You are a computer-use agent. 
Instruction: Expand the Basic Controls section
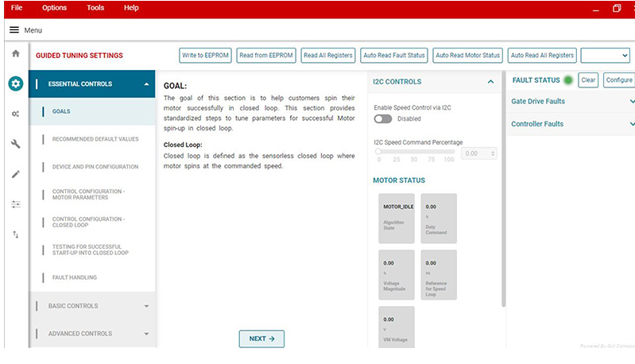coord(146,306)
